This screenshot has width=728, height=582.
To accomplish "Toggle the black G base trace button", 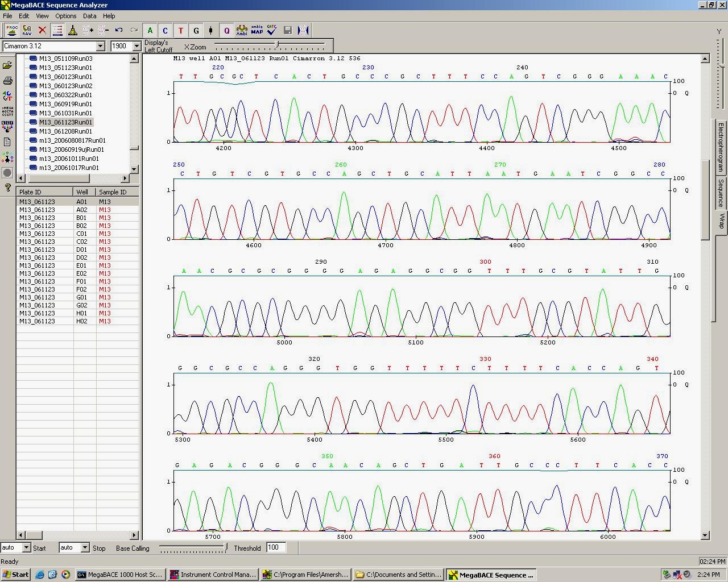I will tap(196, 30).
